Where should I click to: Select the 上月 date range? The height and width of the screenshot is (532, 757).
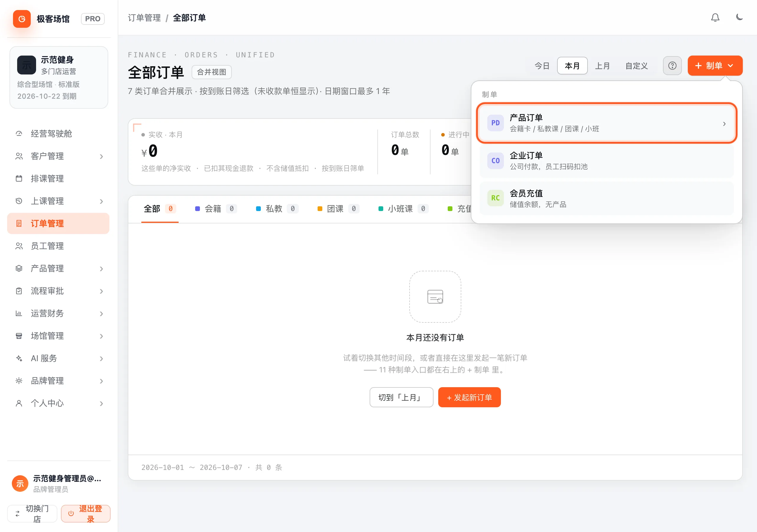pos(602,66)
